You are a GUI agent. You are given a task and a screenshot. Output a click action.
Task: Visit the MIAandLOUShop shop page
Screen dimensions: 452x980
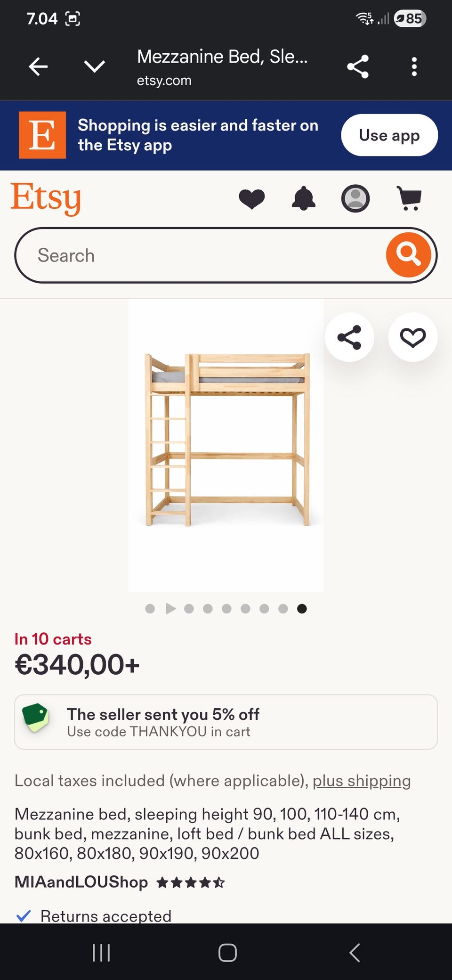(81, 882)
